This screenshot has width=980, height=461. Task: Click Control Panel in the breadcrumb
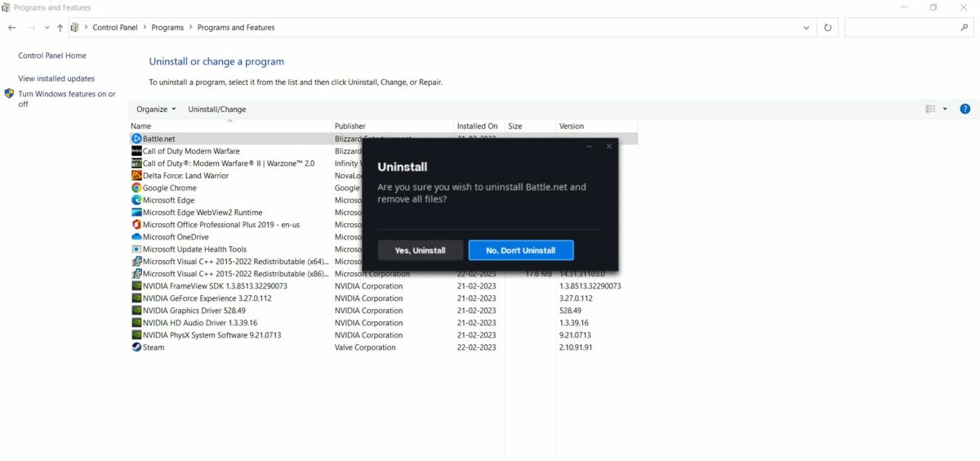[115, 27]
